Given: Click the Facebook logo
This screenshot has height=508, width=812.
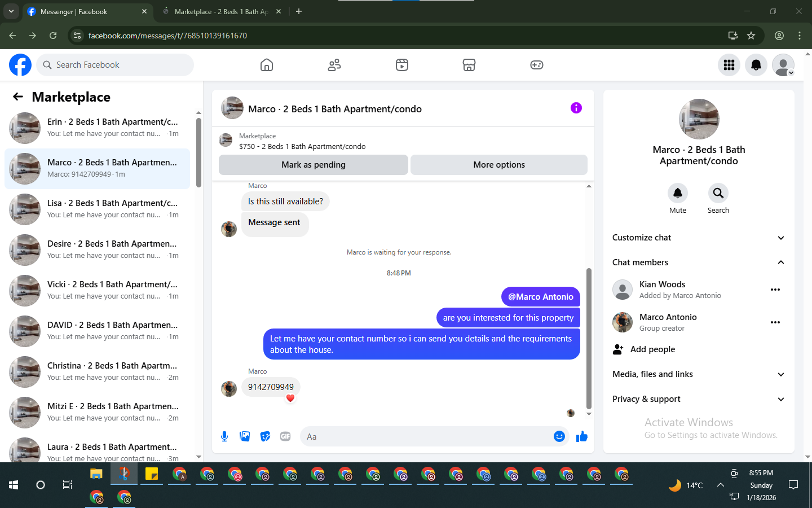Looking at the screenshot, I should pyautogui.click(x=20, y=65).
